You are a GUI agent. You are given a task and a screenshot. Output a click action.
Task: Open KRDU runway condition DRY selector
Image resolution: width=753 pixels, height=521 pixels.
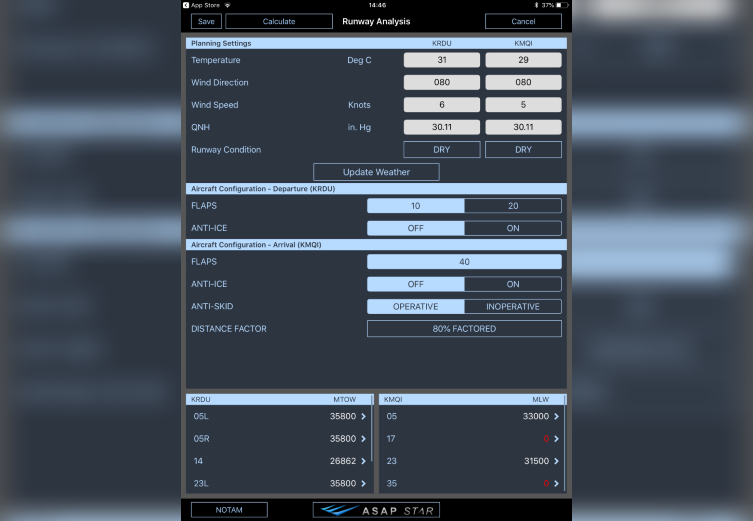tap(441, 150)
